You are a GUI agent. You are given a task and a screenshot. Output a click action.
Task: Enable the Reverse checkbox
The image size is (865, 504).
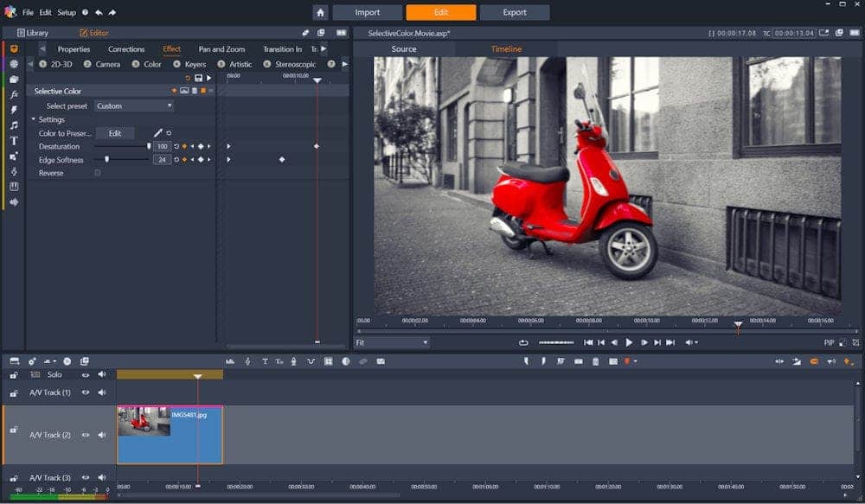pyautogui.click(x=98, y=173)
